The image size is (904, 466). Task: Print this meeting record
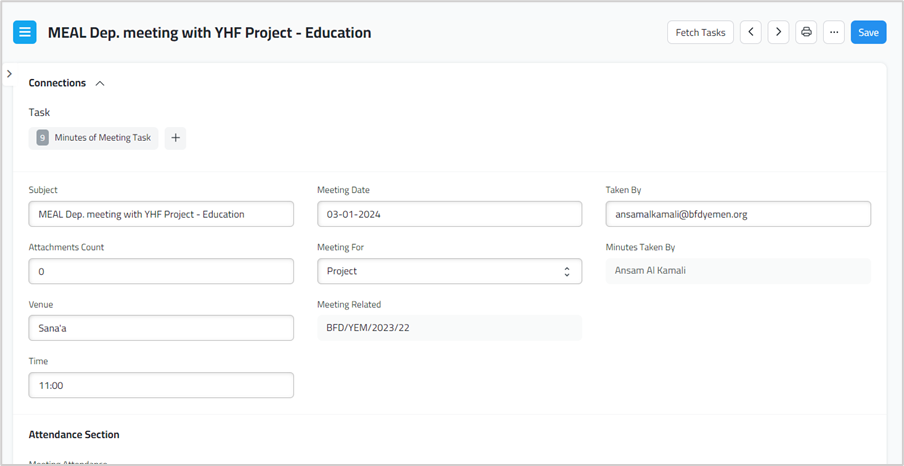pos(806,32)
